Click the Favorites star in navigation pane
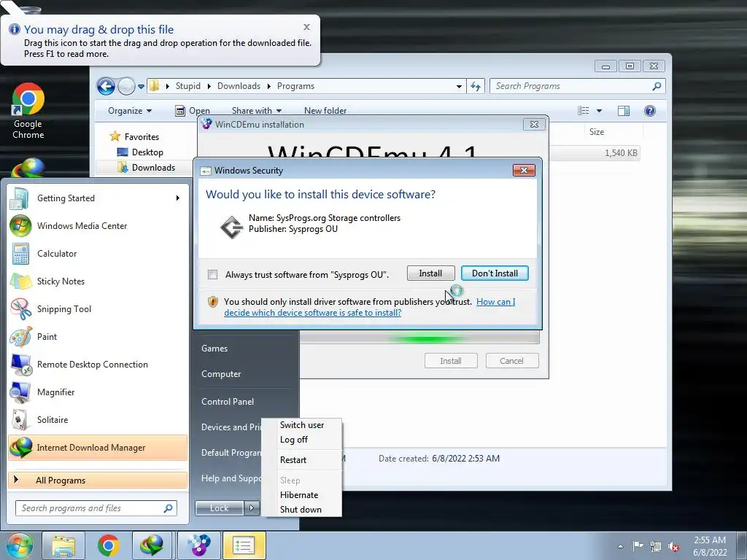 [x=115, y=136]
